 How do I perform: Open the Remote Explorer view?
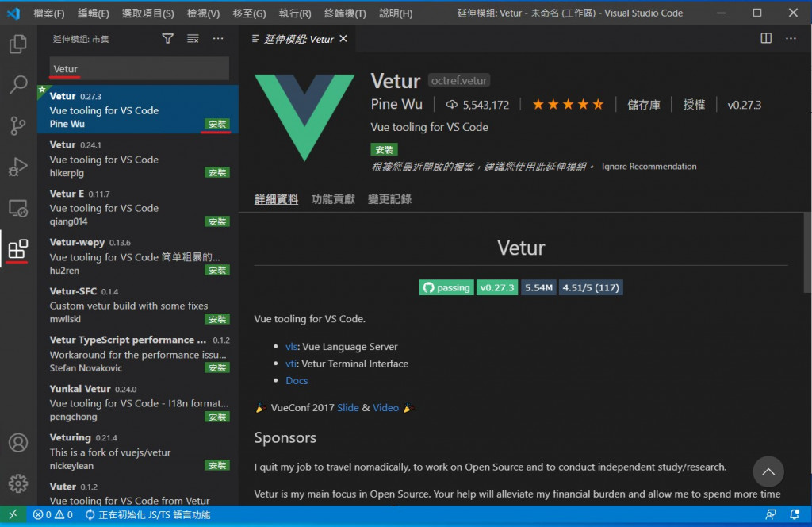click(x=18, y=208)
